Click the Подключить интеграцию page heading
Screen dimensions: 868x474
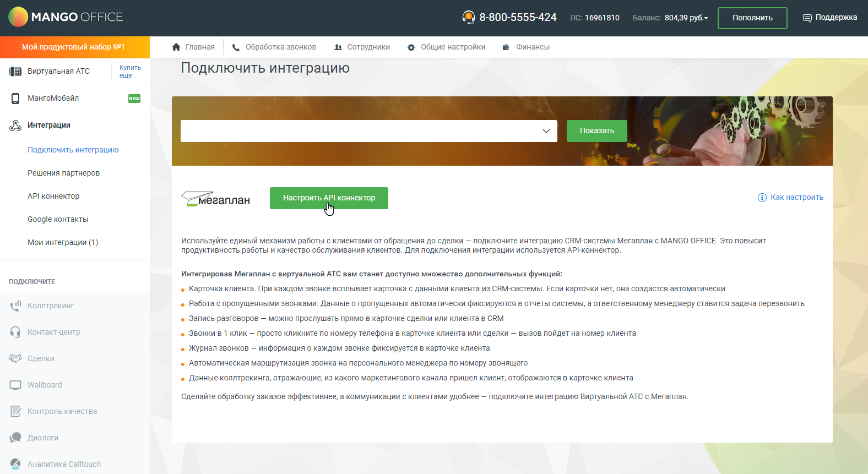[265, 68]
